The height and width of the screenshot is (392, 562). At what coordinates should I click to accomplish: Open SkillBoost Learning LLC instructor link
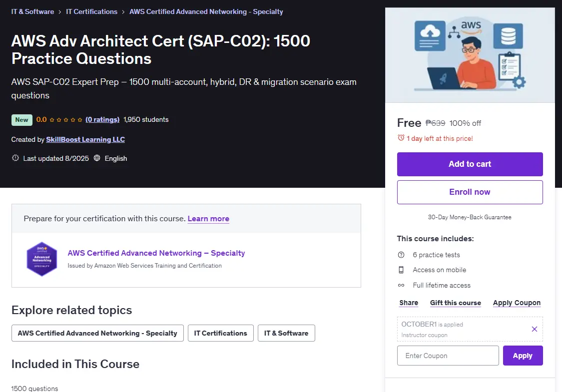coord(85,139)
